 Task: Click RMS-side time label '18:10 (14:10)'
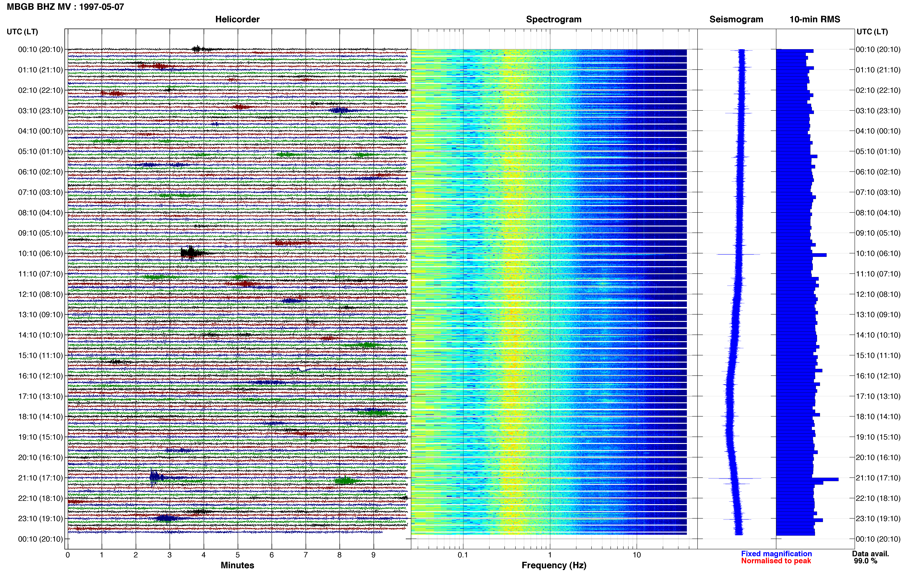878,417
